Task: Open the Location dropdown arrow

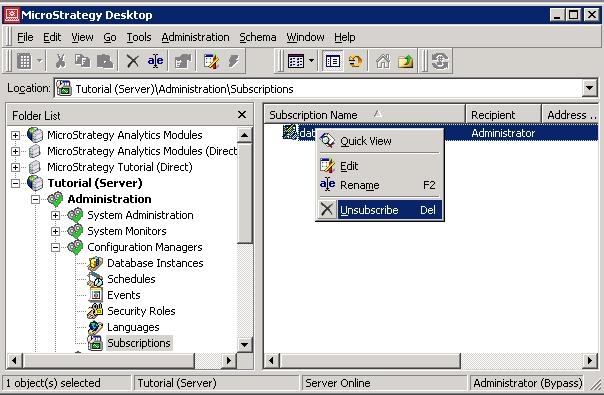Action: click(x=589, y=88)
